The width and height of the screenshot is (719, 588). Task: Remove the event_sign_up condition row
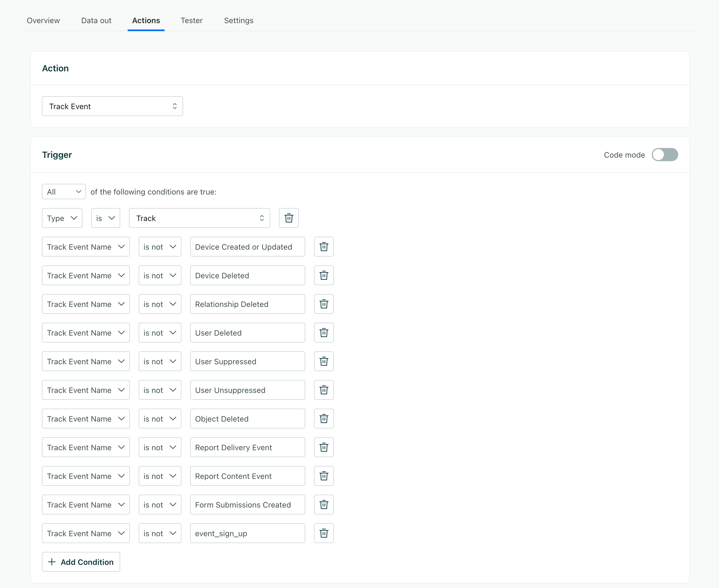(x=324, y=533)
